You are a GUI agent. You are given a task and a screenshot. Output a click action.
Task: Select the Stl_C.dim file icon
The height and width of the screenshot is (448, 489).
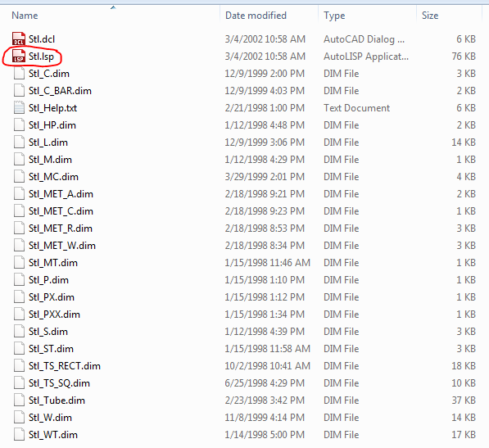(19, 74)
